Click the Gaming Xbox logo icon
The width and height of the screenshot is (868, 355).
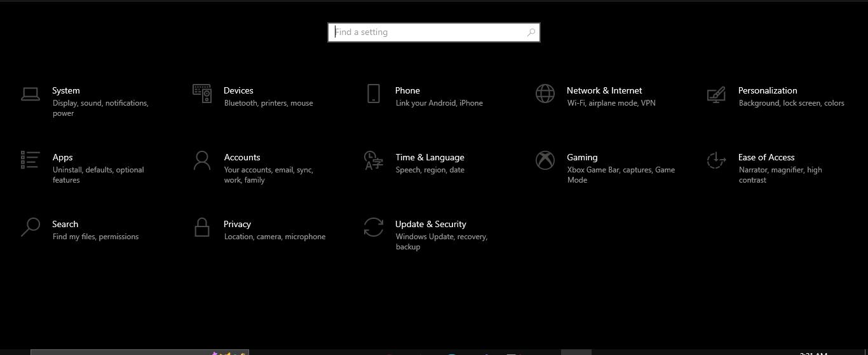[x=545, y=160]
